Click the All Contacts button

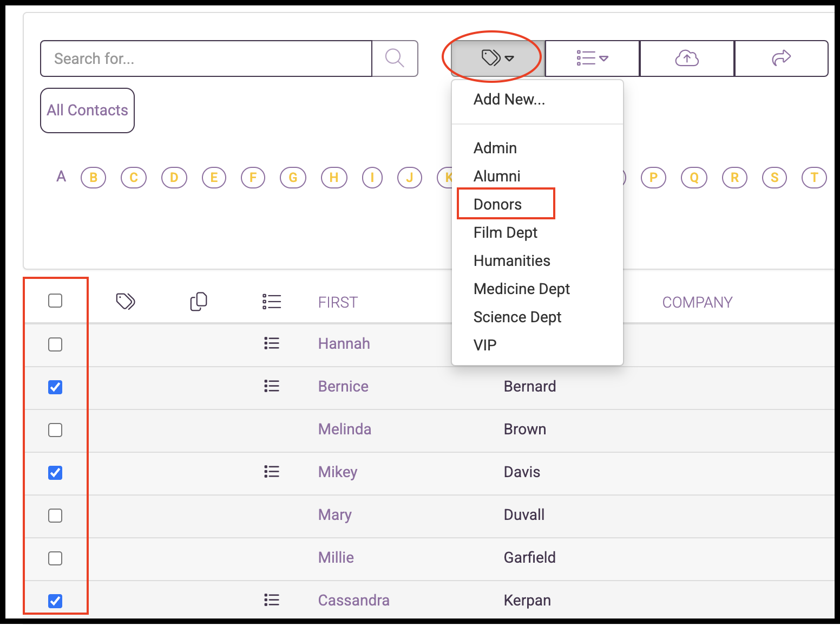(x=87, y=110)
